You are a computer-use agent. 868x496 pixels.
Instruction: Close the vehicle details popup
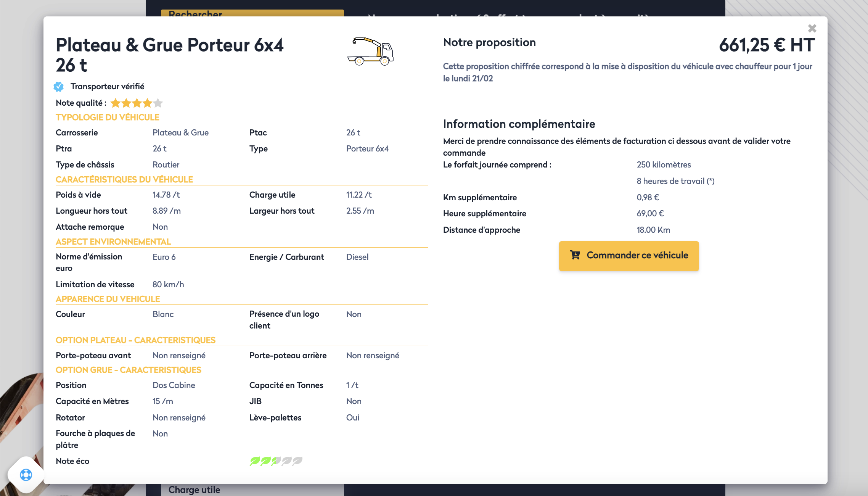812,29
